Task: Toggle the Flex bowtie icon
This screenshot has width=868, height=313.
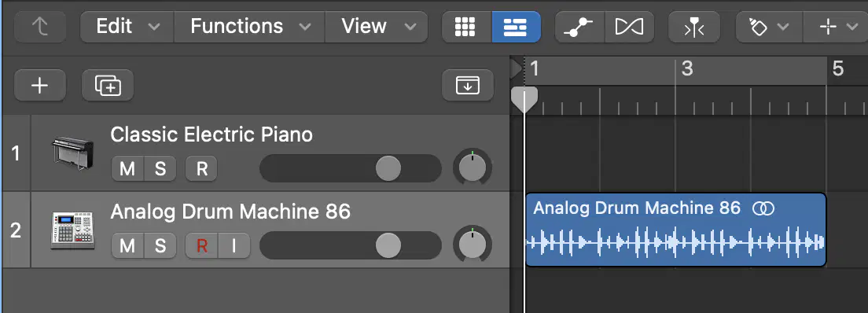Action: coord(630,27)
